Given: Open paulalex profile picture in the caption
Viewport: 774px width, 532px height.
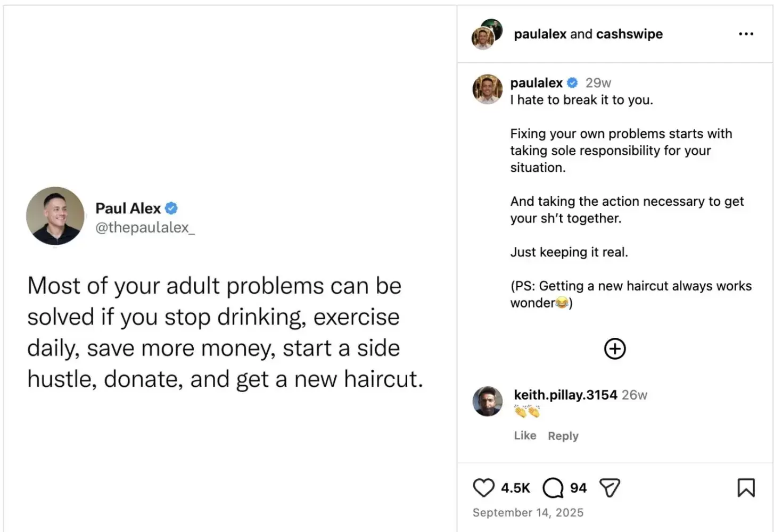Looking at the screenshot, I should (x=487, y=89).
